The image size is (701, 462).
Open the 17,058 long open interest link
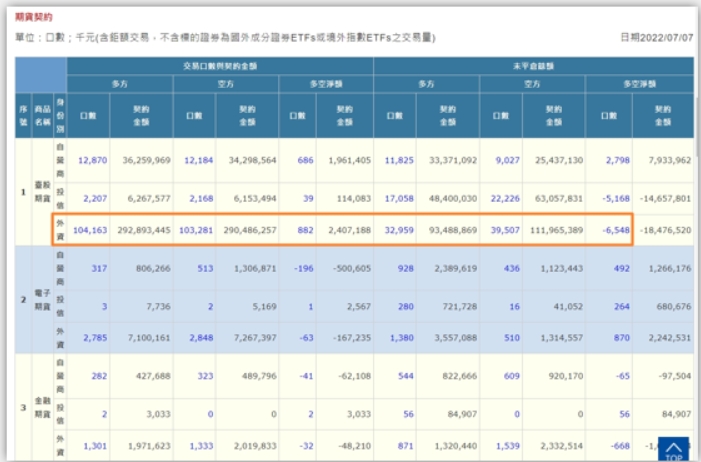coord(399,198)
